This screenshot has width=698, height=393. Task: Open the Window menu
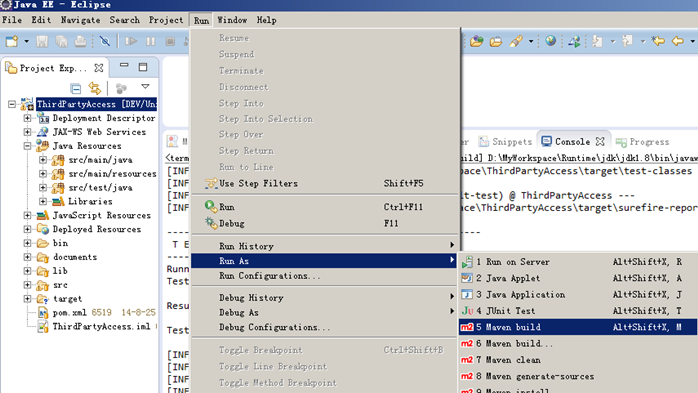point(232,20)
